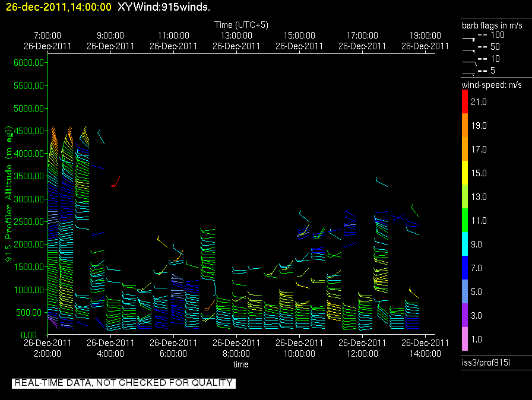Click the '8:00:00' bottom axis tick label
532x400 pixels.
(236, 354)
